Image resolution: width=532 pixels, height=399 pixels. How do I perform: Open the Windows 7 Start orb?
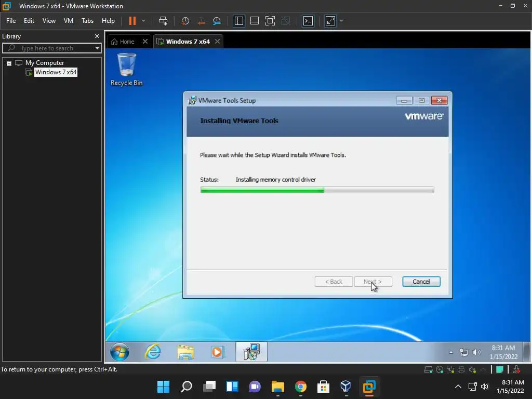tap(120, 352)
